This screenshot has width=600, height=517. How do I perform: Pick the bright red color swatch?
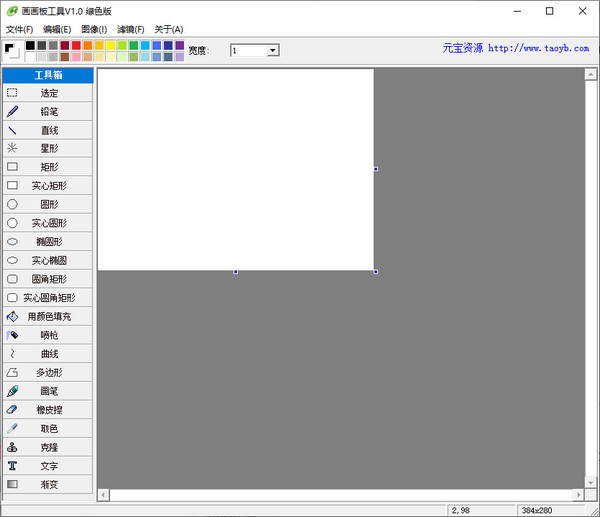[76, 46]
